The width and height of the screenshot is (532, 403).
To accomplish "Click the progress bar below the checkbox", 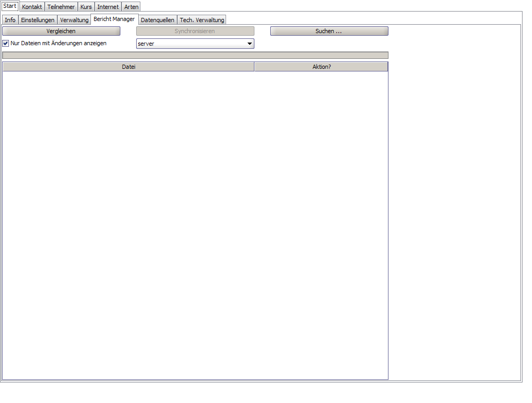I will [195, 55].
